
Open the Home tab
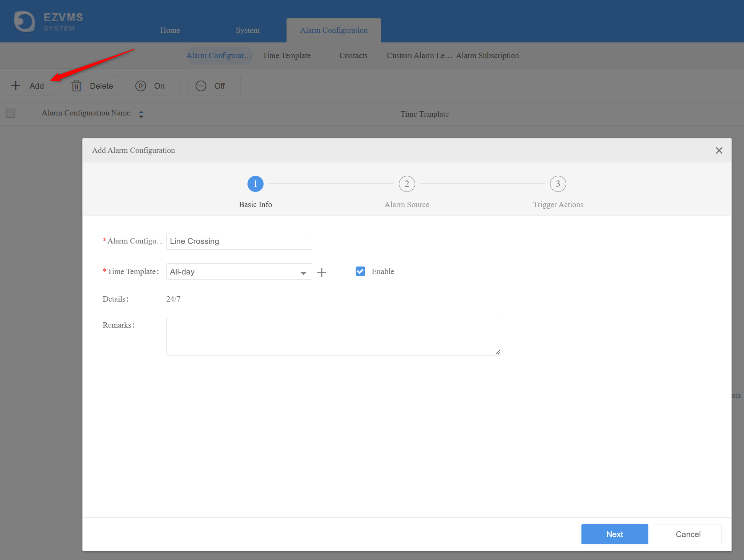coord(170,30)
